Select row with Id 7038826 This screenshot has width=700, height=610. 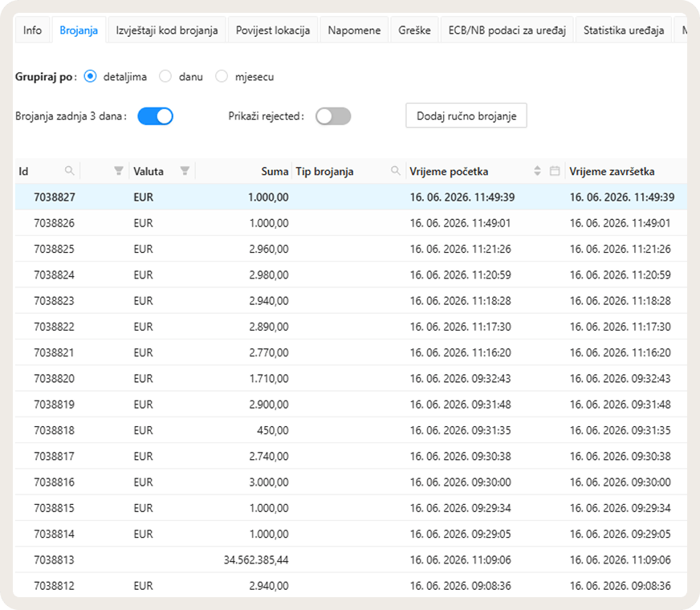(x=351, y=222)
